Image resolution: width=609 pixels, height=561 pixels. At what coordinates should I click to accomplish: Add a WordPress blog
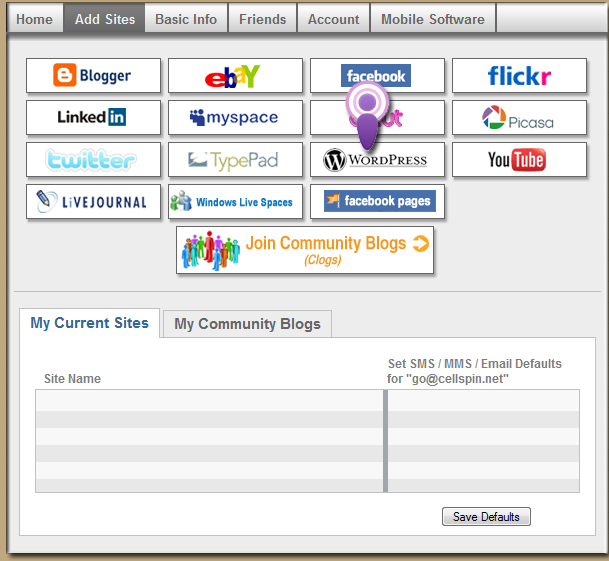point(377,159)
